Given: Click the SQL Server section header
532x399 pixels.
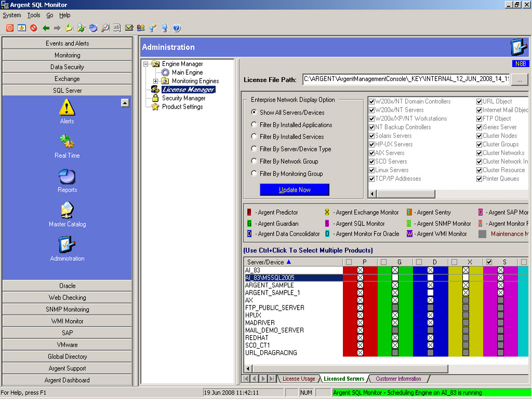Looking at the screenshot, I should pos(67,90).
